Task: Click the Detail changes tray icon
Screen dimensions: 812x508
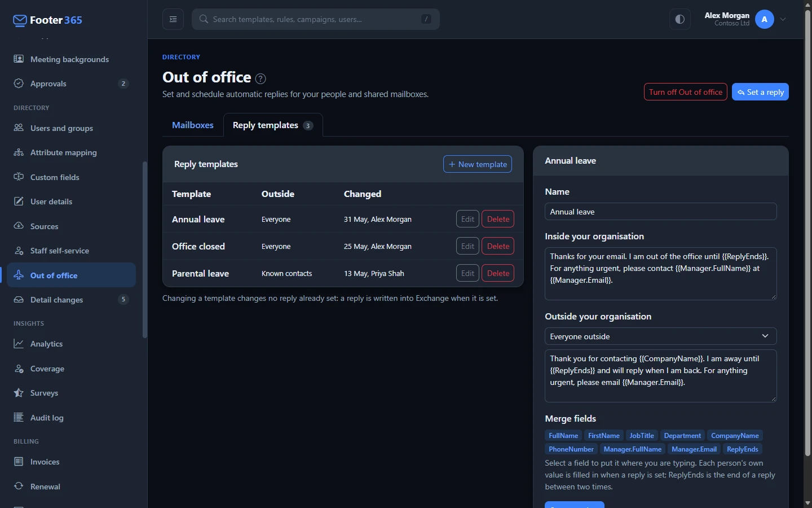Action: click(x=19, y=300)
